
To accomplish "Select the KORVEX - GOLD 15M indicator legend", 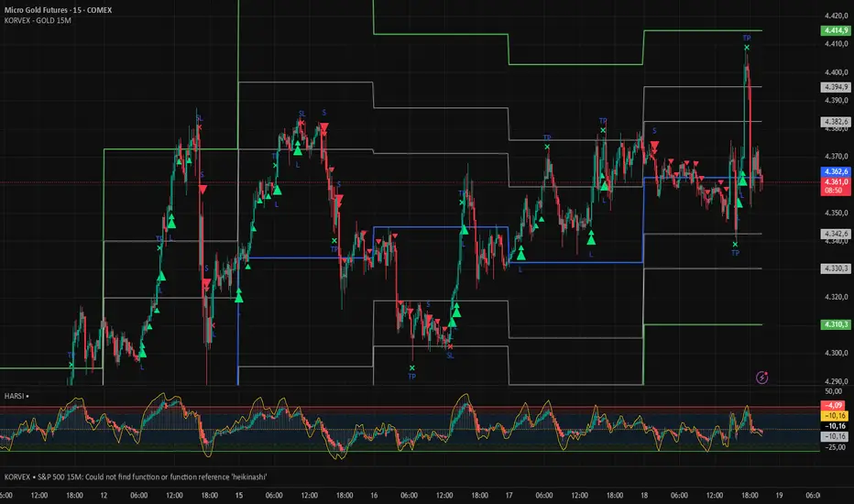I will pos(38,21).
